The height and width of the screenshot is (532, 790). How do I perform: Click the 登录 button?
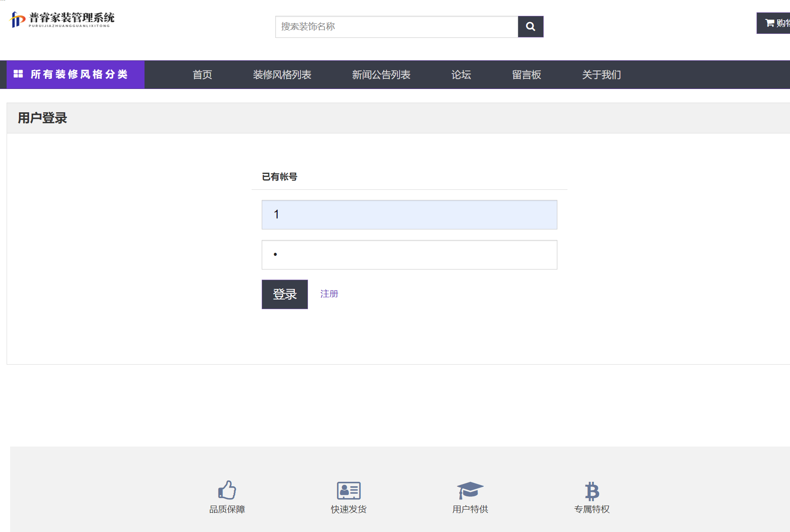[285, 294]
